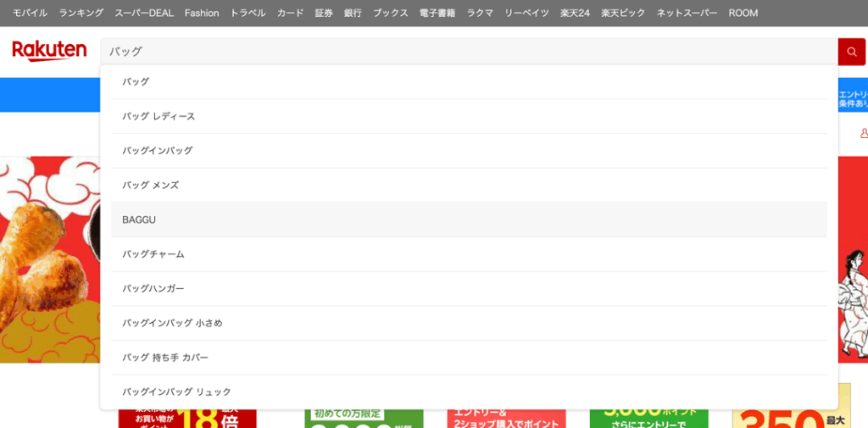Open the トラベル navigation link

[248, 13]
